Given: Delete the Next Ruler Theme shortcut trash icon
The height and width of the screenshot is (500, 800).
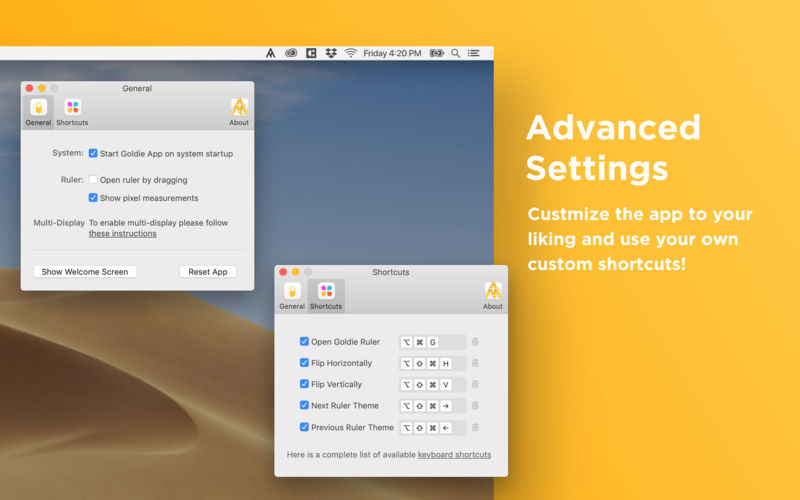Looking at the screenshot, I should (x=475, y=406).
